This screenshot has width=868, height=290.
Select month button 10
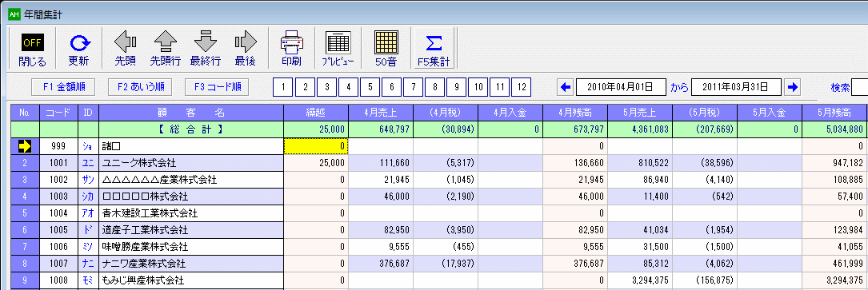pyautogui.click(x=478, y=87)
